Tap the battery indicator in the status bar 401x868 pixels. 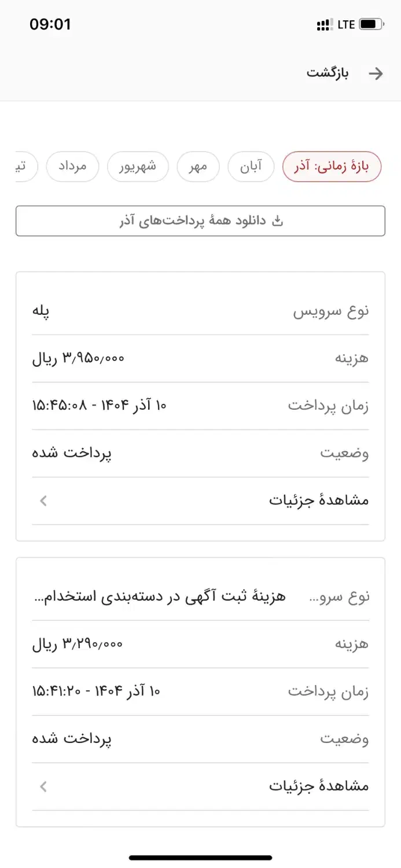pyautogui.click(x=369, y=24)
